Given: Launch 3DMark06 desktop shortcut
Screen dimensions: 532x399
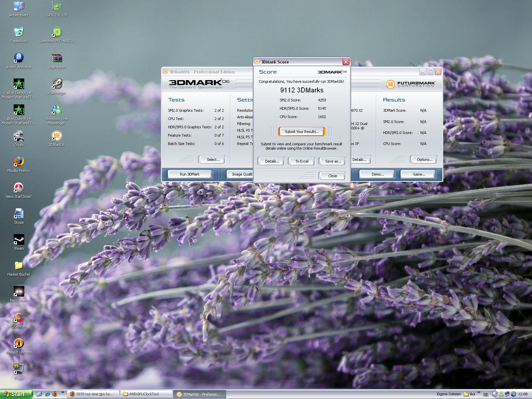Looking at the screenshot, I should pos(57,139).
